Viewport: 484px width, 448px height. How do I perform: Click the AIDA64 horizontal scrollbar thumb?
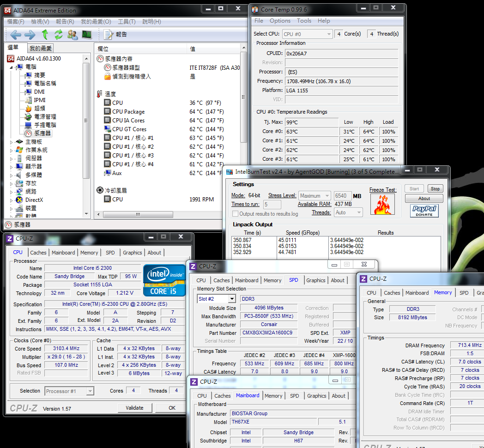point(138,214)
